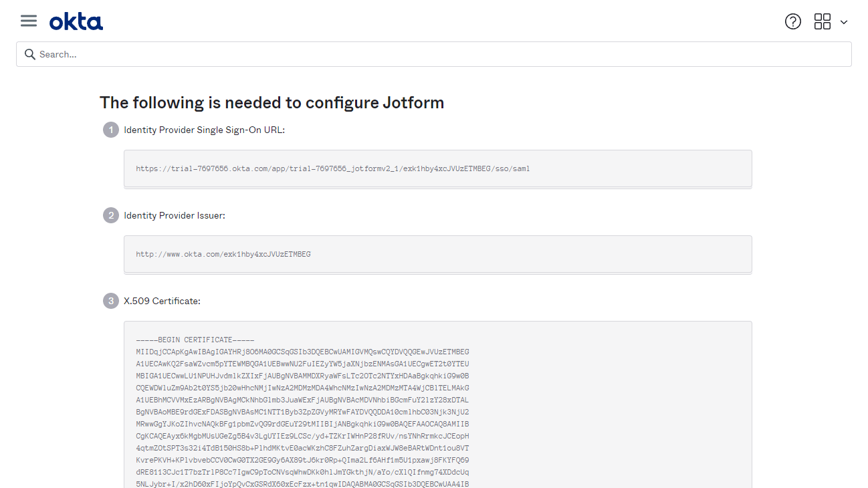
Task: Click the certificate line starting with 5NLJybr
Action: coord(302,484)
